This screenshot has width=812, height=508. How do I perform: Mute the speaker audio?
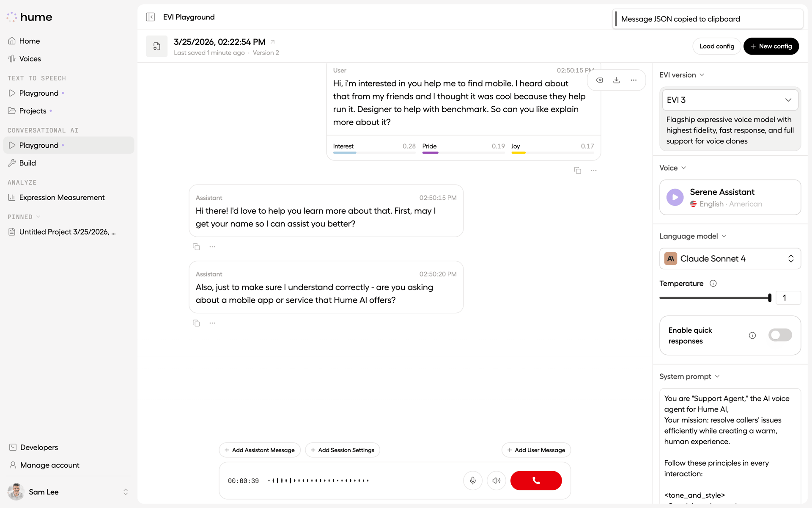pos(497,480)
